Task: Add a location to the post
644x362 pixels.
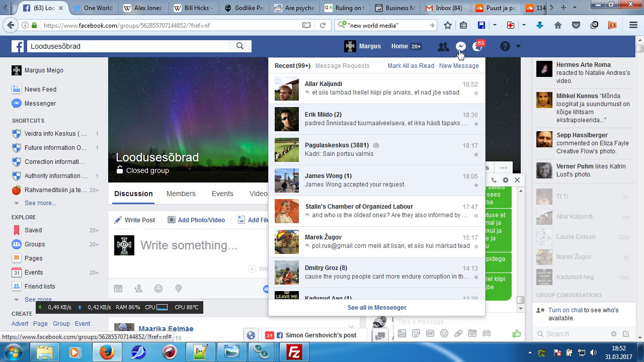Action: [178, 289]
